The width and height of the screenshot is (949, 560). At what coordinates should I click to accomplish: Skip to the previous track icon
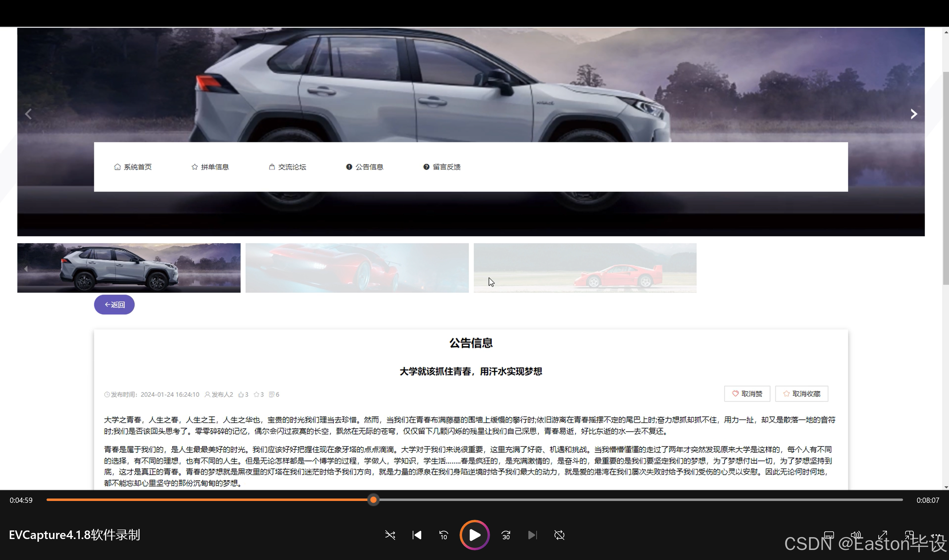pyautogui.click(x=417, y=535)
